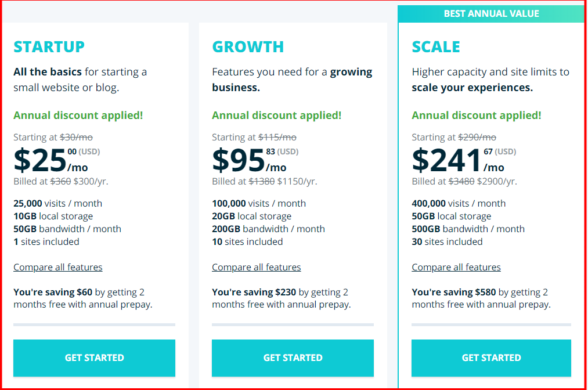Open Compare all features for Growth
The height and width of the screenshot is (390, 588).
click(x=256, y=267)
